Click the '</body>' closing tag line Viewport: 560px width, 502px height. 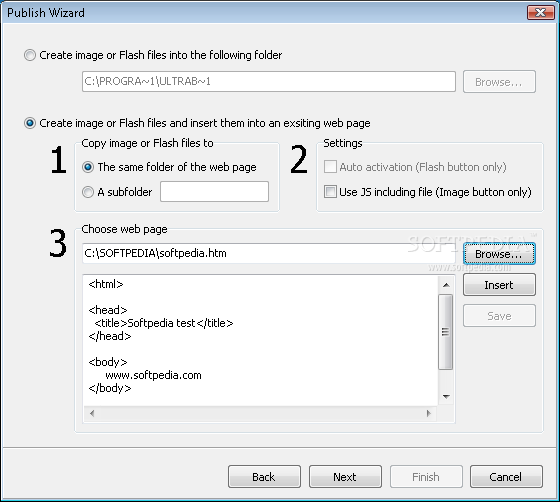[110, 388]
